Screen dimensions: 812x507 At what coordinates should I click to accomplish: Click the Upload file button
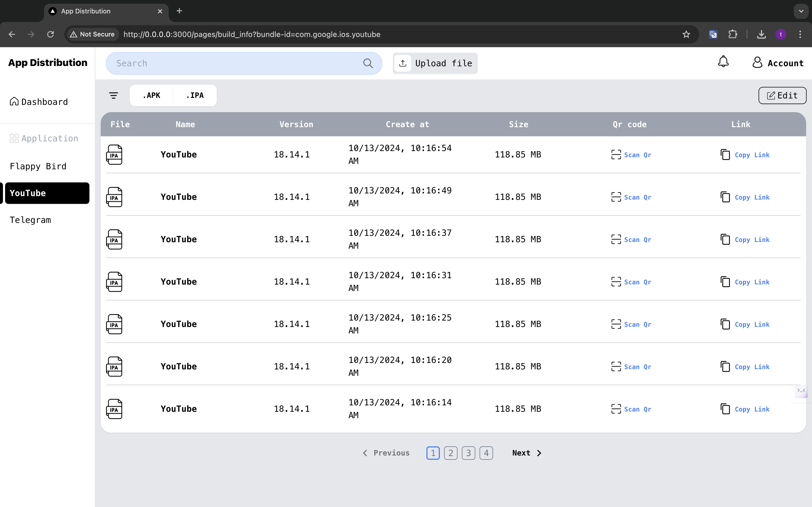pos(435,63)
